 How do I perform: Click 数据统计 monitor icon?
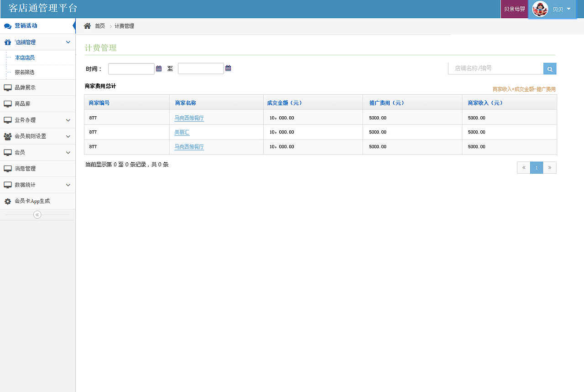[x=7, y=185]
